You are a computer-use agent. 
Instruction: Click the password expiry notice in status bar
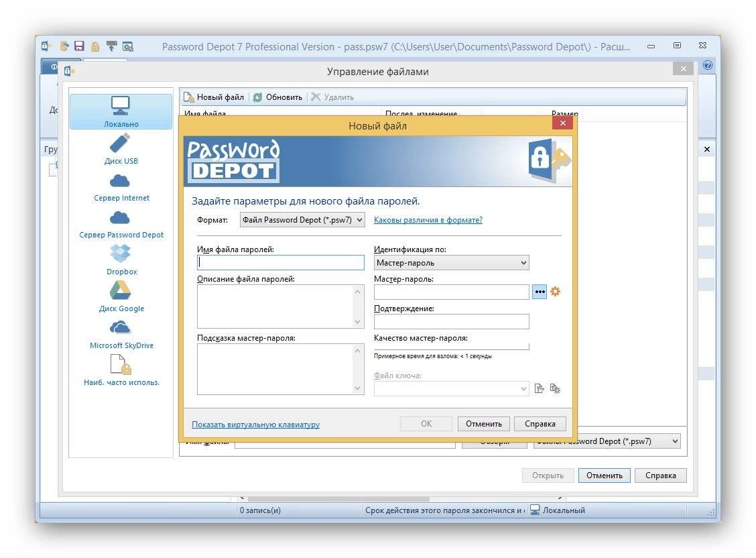pyautogui.click(x=444, y=510)
